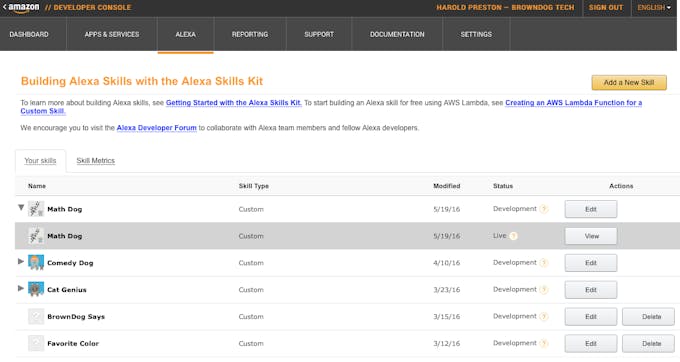Click the Comedy Dog skill icon
Image resolution: width=680 pixels, height=362 pixels.
[x=36, y=263]
